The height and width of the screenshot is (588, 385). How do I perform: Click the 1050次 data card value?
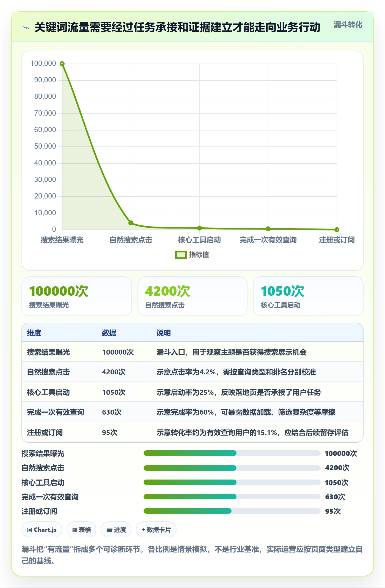coord(282,291)
